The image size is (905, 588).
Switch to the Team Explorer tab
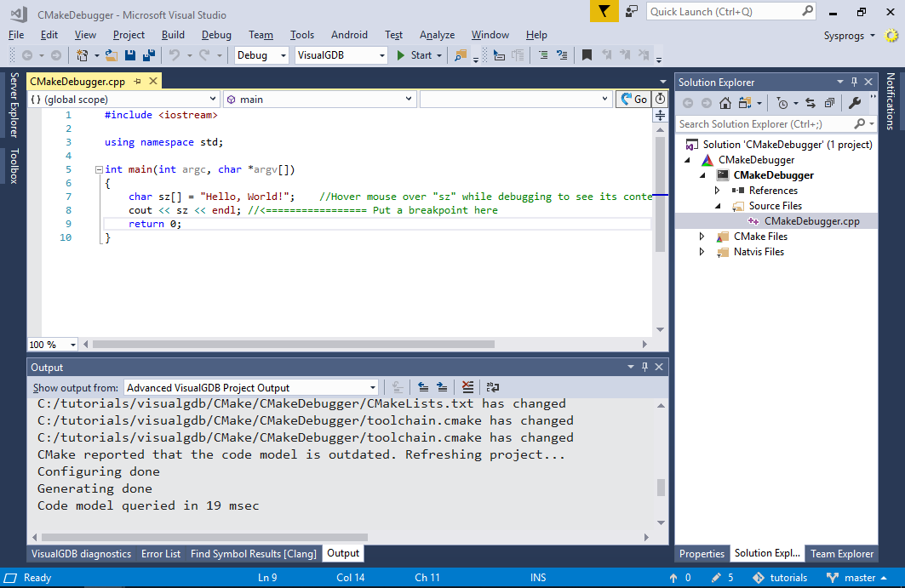point(842,554)
